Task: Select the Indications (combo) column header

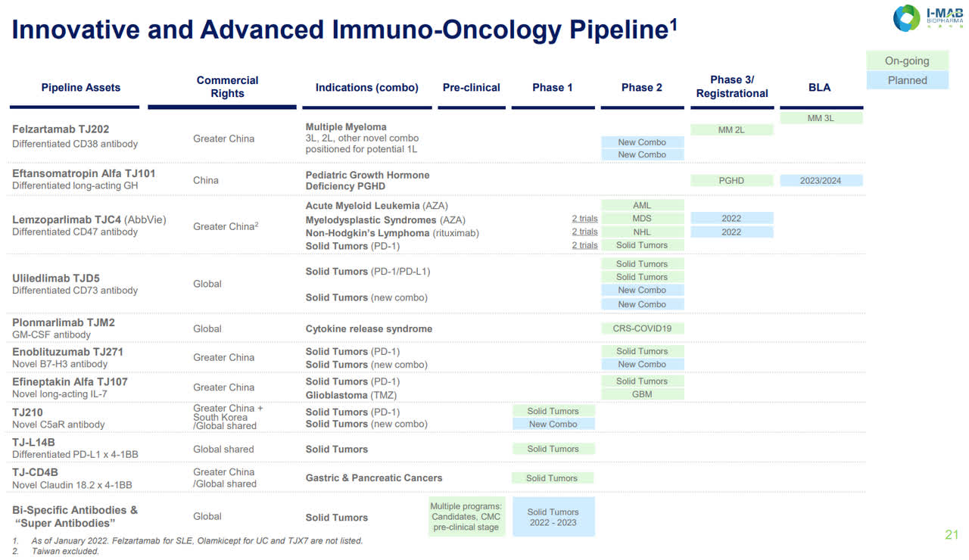Action: [x=366, y=88]
